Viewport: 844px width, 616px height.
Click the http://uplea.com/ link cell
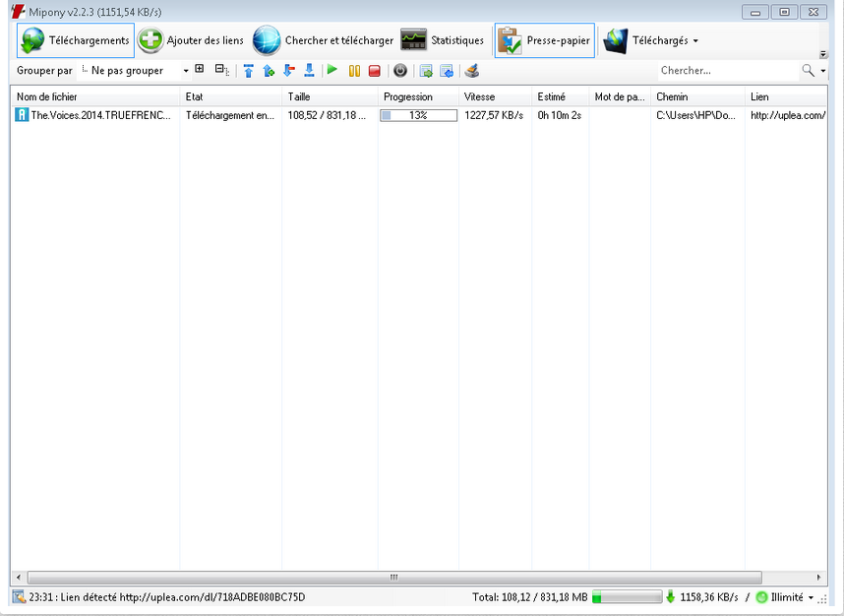pyautogui.click(x=788, y=115)
